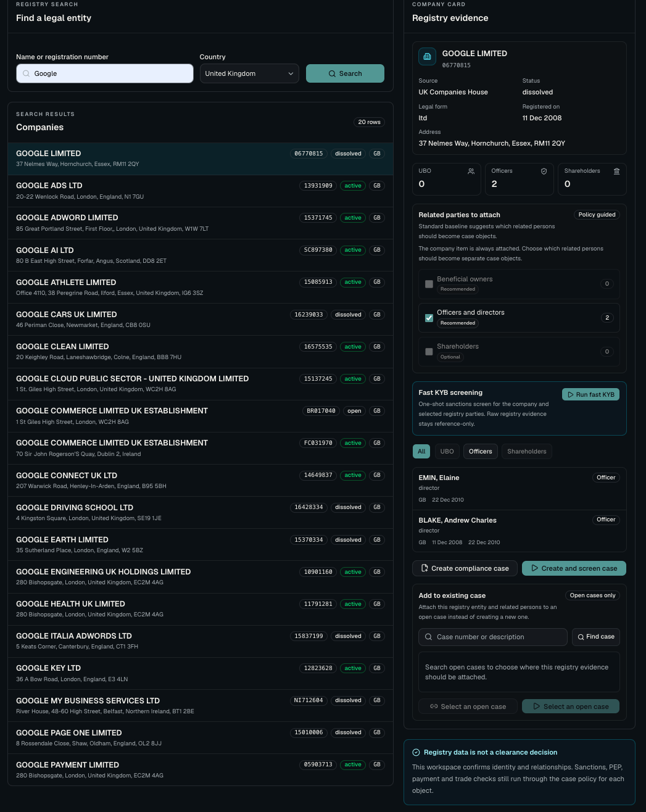Viewport: 646px width, 812px height.
Task: Select GOOGLE KEY LTD result
Action: [x=201, y=673]
